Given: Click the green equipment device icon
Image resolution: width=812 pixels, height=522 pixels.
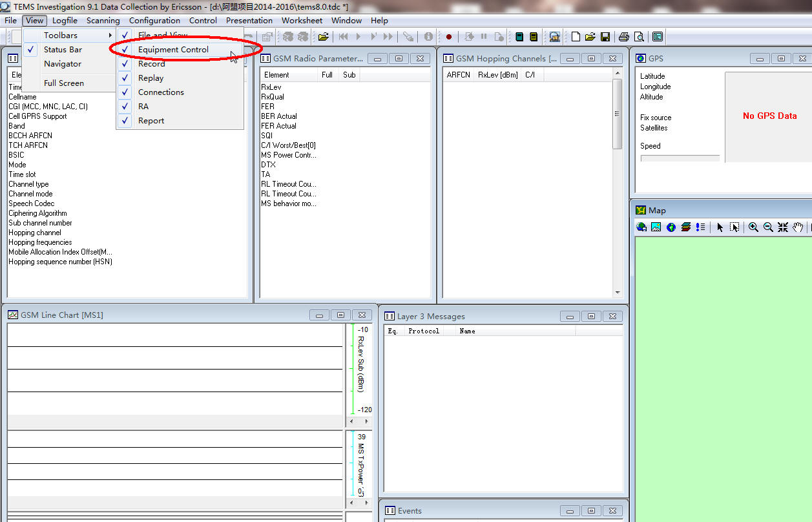Looking at the screenshot, I should coord(519,37).
